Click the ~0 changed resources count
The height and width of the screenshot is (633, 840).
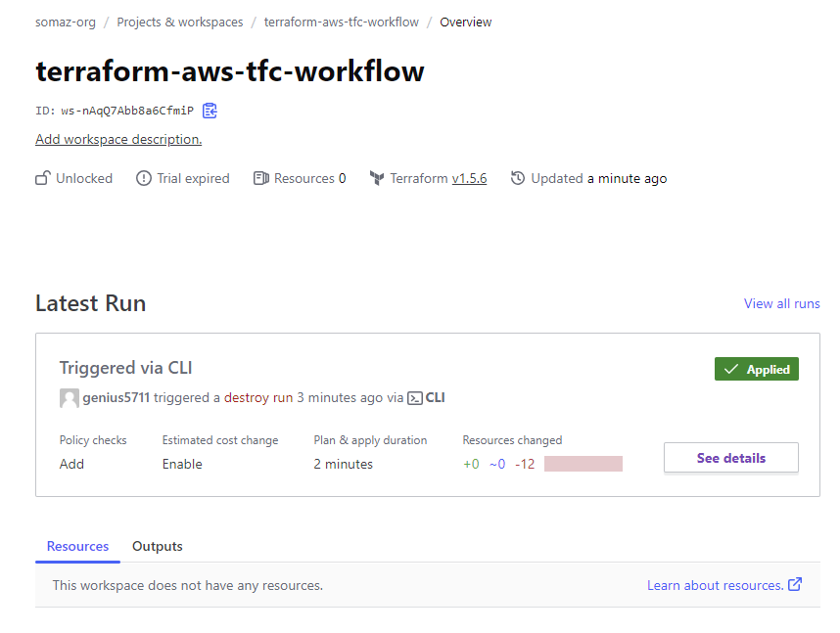(497, 465)
